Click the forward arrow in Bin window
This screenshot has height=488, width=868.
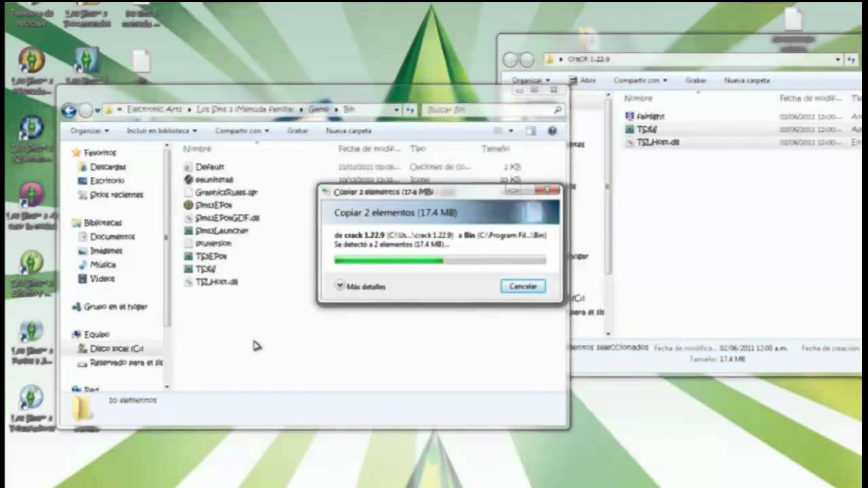pyautogui.click(x=85, y=110)
